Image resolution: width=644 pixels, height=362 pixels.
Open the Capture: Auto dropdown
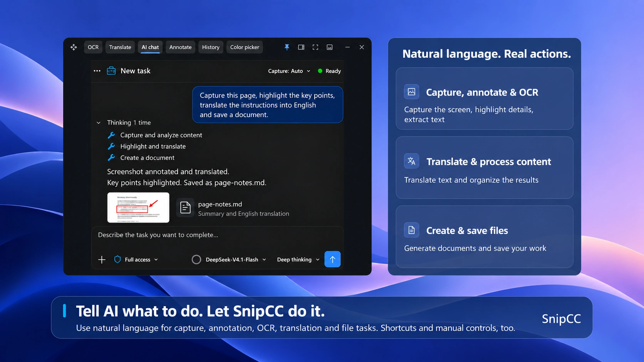click(x=289, y=71)
